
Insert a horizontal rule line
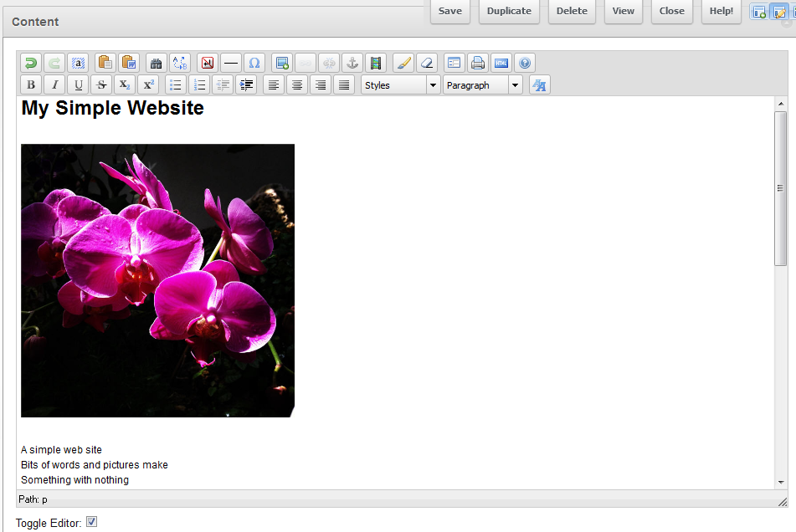tap(231, 63)
